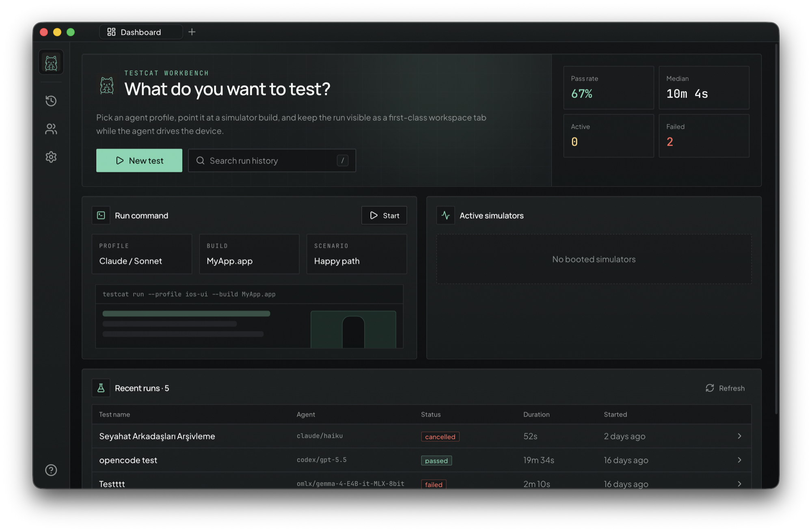Expand the Seyahat Arkadaşları Arşivleme row chevron
Image resolution: width=812 pixels, height=532 pixels.
(x=739, y=436)
